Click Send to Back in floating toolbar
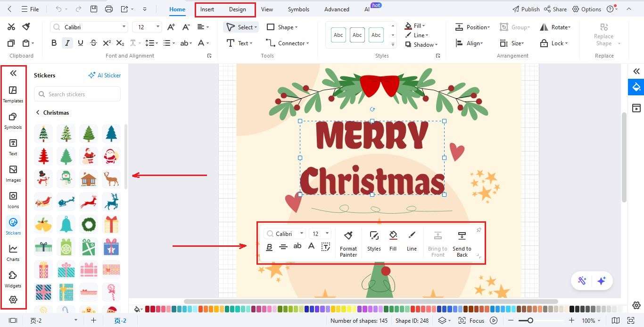 462,244
